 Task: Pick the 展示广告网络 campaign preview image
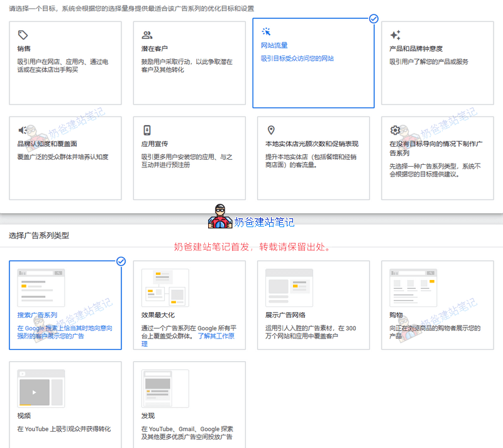point(289,288)
